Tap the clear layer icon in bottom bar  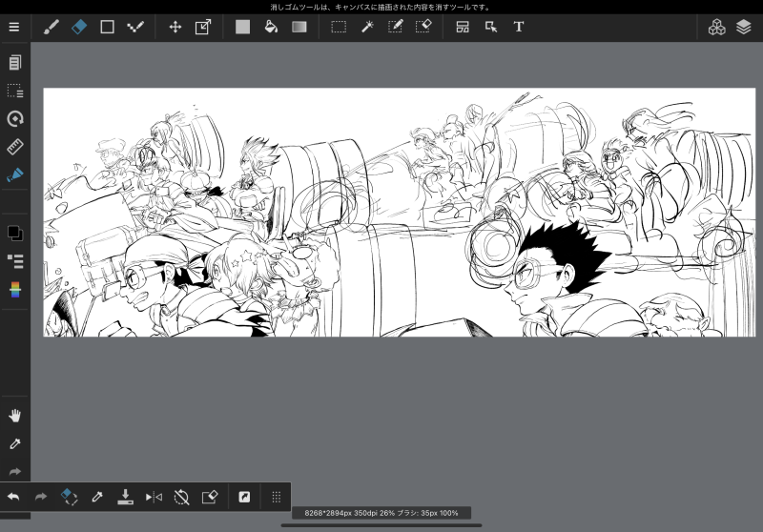coord(210,497)
